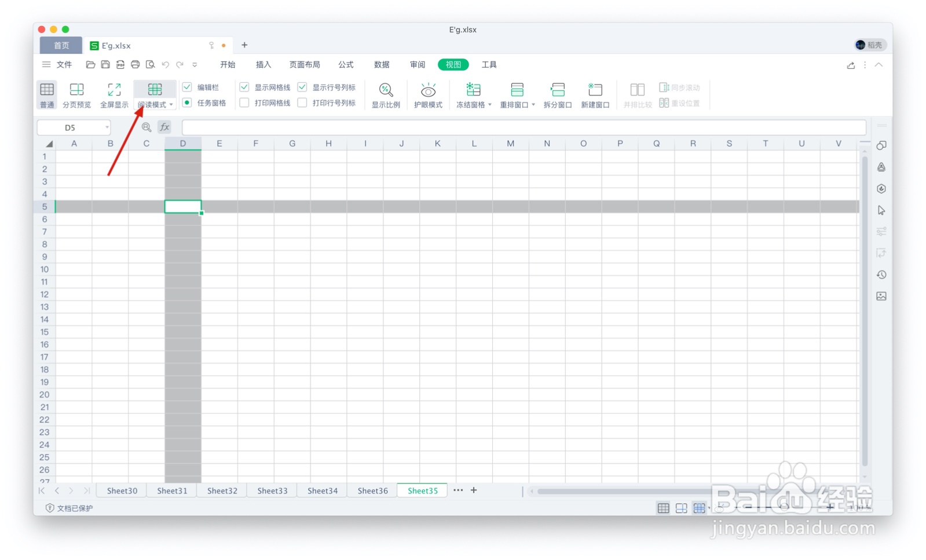Go to the Home (首页) tab
The width and height of the screenshot is (926, 560).
coord(61,45)
